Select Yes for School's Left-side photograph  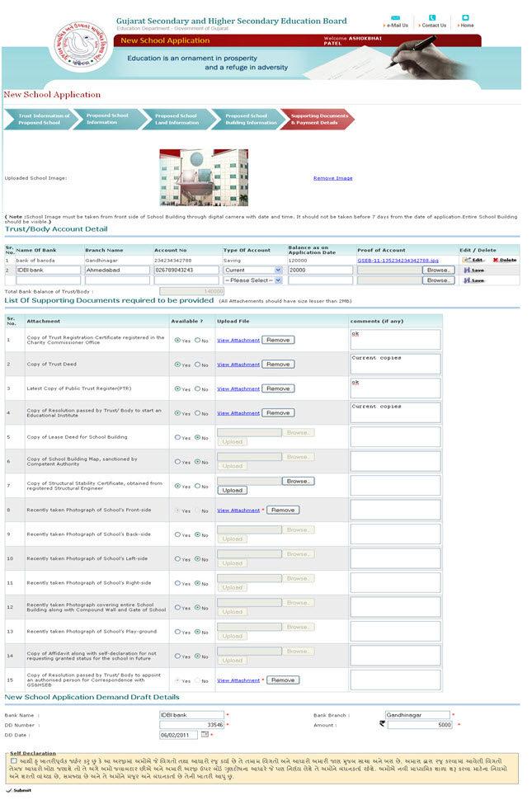[177, 559]
